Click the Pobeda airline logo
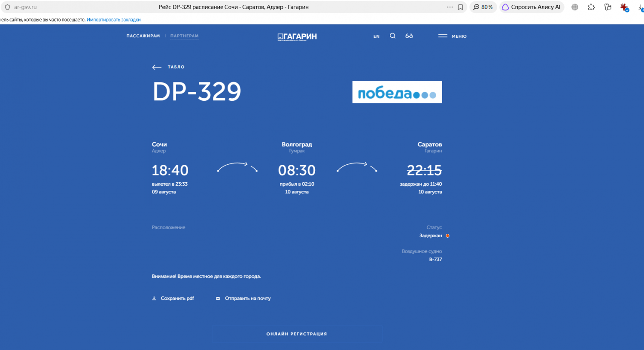This screenshot has height=350, width=644. 397,92
